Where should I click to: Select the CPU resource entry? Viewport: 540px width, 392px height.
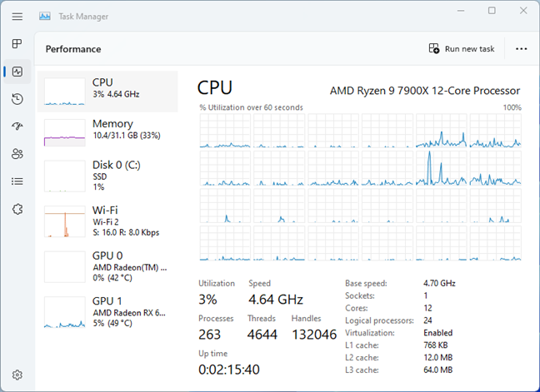107,92
